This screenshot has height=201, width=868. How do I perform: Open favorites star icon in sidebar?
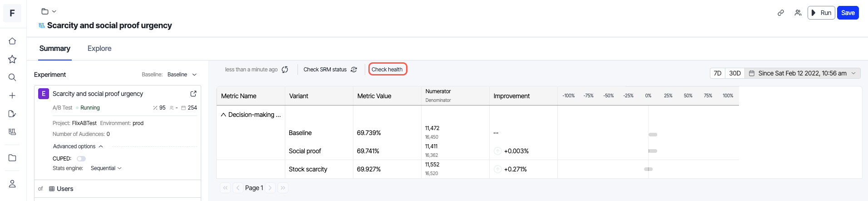click(12, 59)
